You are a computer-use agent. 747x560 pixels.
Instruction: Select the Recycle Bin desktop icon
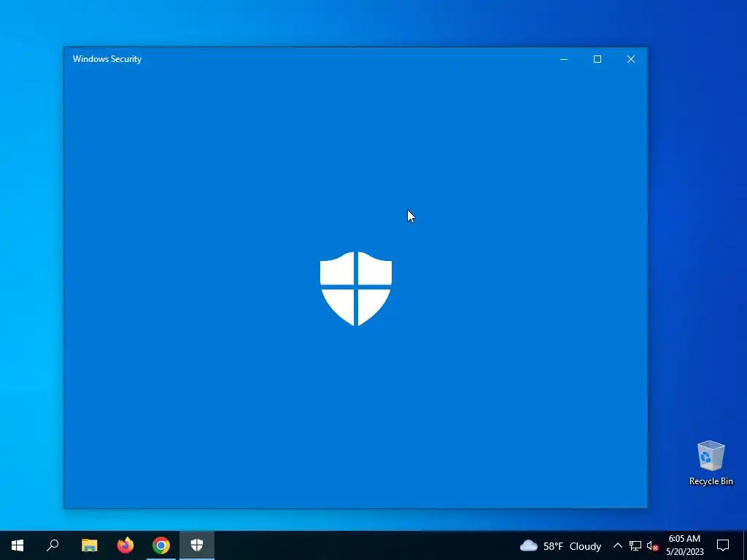pos(711,462)
